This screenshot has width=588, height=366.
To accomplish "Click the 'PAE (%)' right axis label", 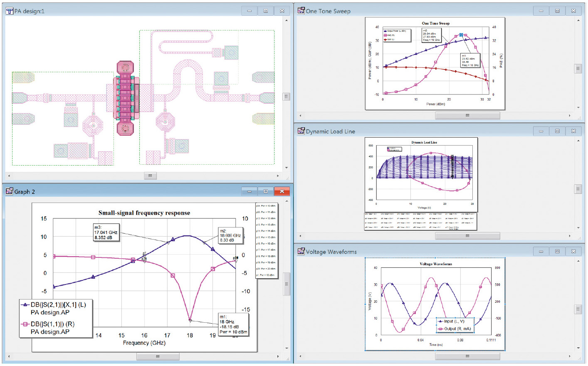I will click(501, 61).
